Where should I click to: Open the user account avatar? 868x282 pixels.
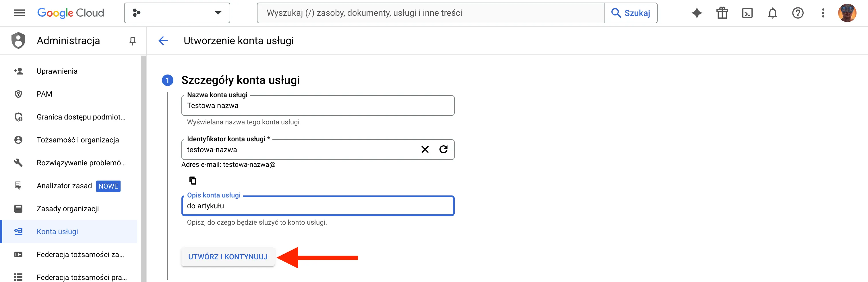847,13
